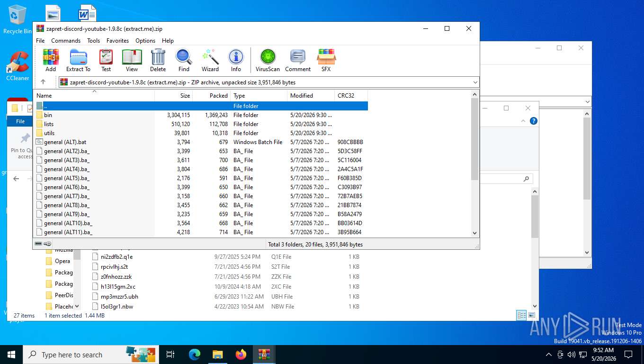
Task: Switch Explorer to details view
Action: [x=521, y=315]
